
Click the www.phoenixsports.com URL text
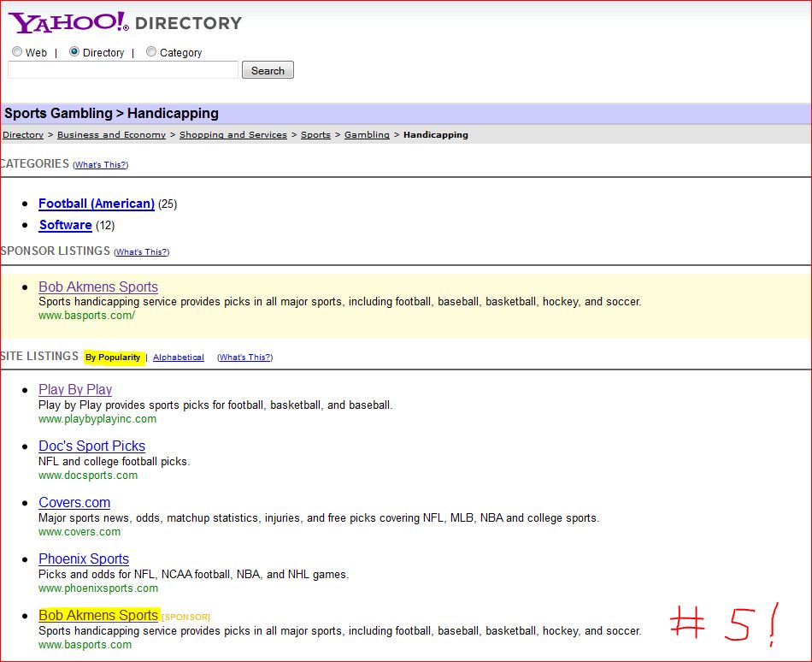(x=98, y=588)
